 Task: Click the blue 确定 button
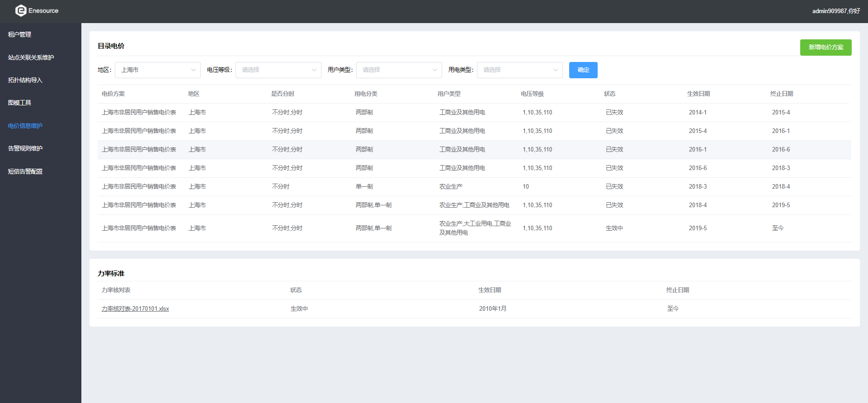coord(583,70)
